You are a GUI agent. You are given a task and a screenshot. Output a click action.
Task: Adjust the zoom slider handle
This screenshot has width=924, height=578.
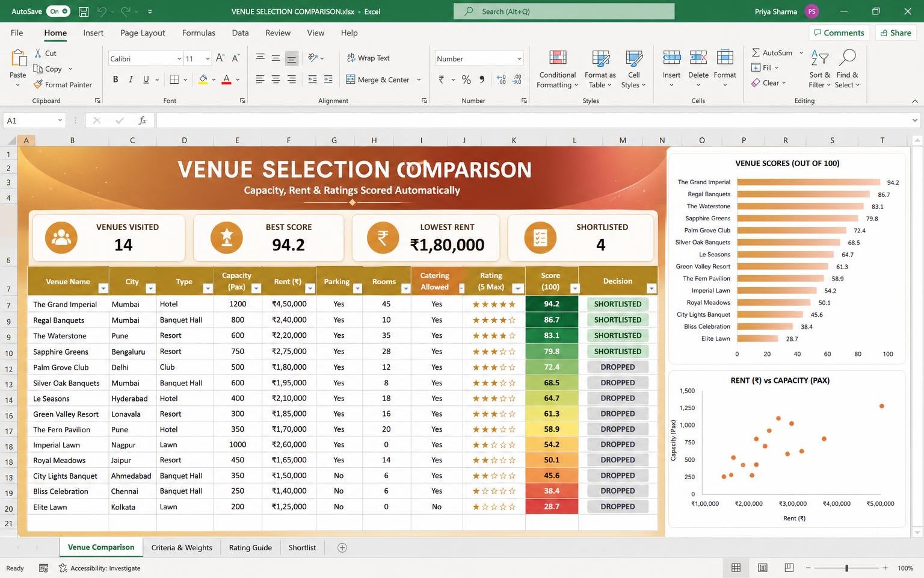coord(846,568)
